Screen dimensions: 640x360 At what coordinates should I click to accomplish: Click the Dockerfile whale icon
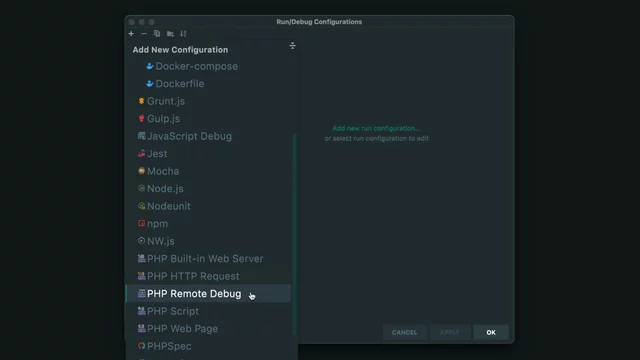pyautogui.click(x=150, y=84)
